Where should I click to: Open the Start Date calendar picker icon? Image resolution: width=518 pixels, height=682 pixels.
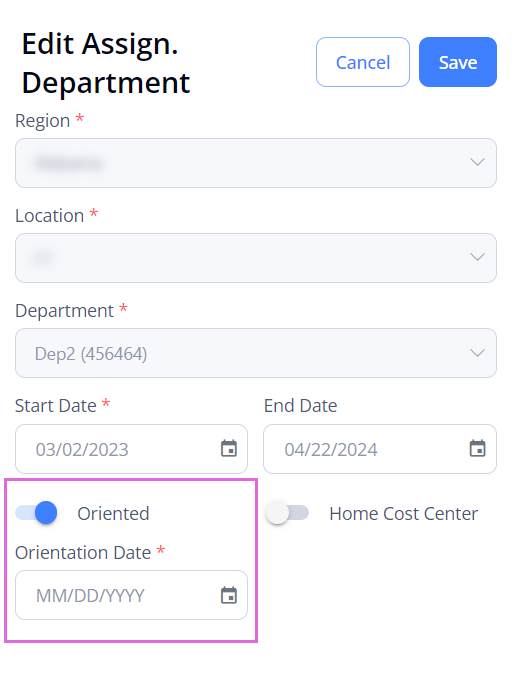[x=229, y=448]
